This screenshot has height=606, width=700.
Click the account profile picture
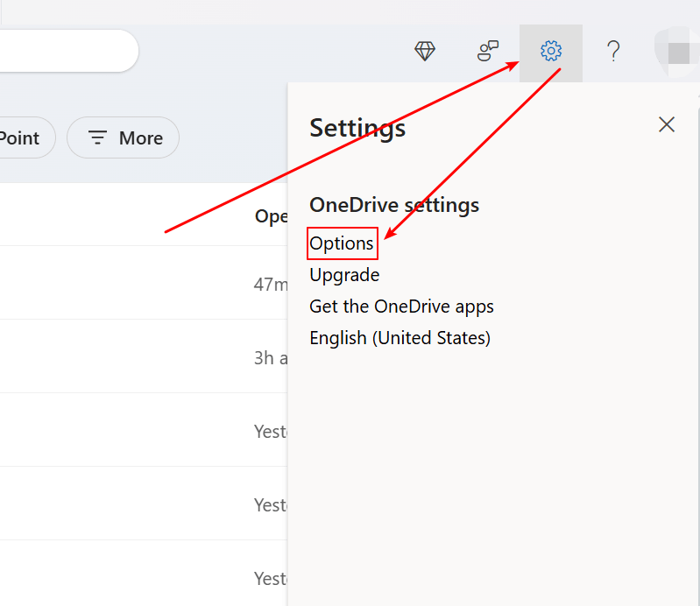(x=678, y=52)
